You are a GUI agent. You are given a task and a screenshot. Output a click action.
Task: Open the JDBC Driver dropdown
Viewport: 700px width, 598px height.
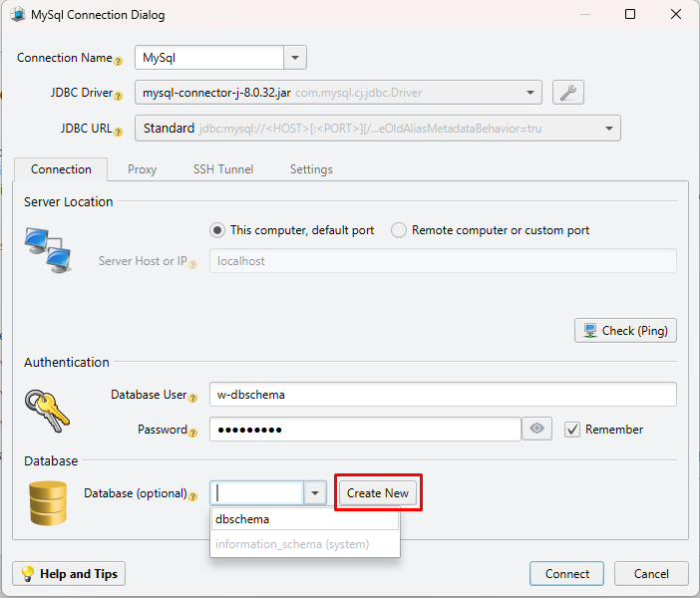tap(530, 93)
